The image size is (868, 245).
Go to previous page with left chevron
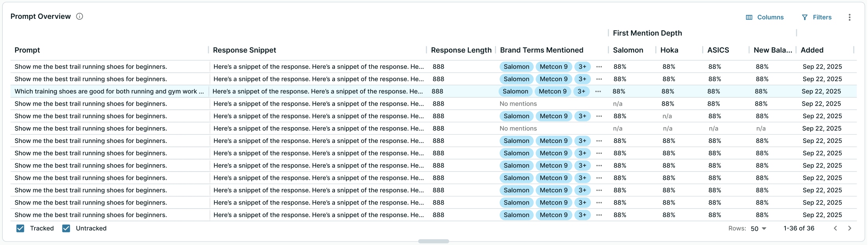click(x=835, y=229)
